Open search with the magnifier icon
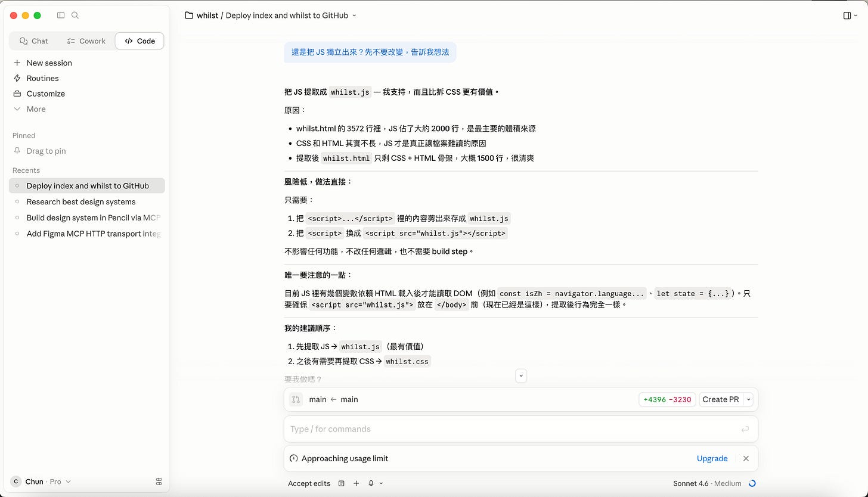The image size is (868, 497). [75, 15]
